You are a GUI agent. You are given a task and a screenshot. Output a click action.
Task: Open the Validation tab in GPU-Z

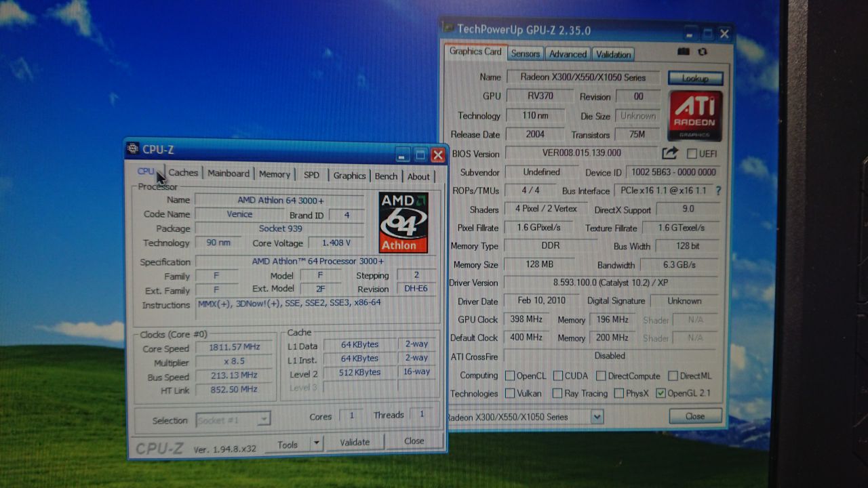click(613, 54)
